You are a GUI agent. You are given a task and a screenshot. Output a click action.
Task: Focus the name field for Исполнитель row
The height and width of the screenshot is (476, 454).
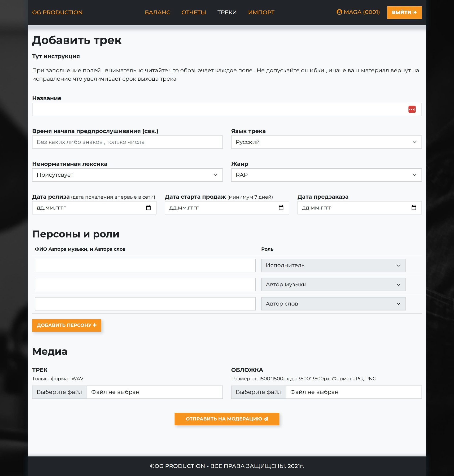pyautogui.click(x=145, y=265)
